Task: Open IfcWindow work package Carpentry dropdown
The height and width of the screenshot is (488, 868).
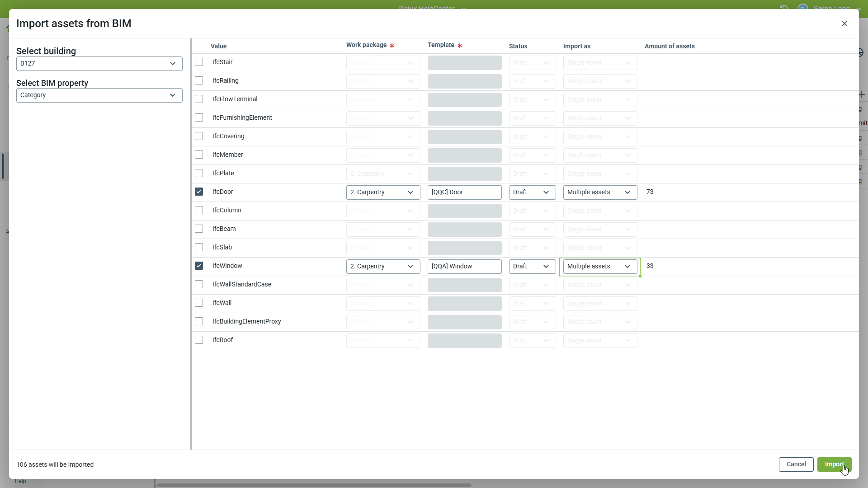Action: [383, 266]
